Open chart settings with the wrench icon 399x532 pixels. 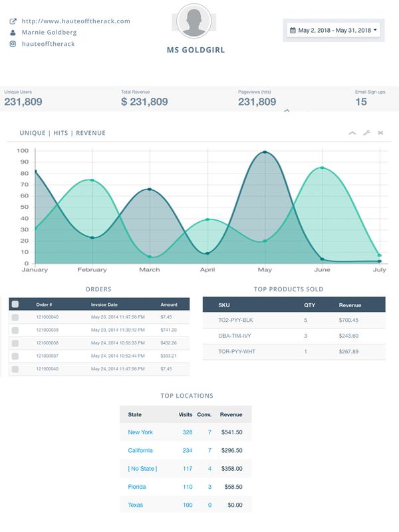pyautogui.click(x=367, y=133)
